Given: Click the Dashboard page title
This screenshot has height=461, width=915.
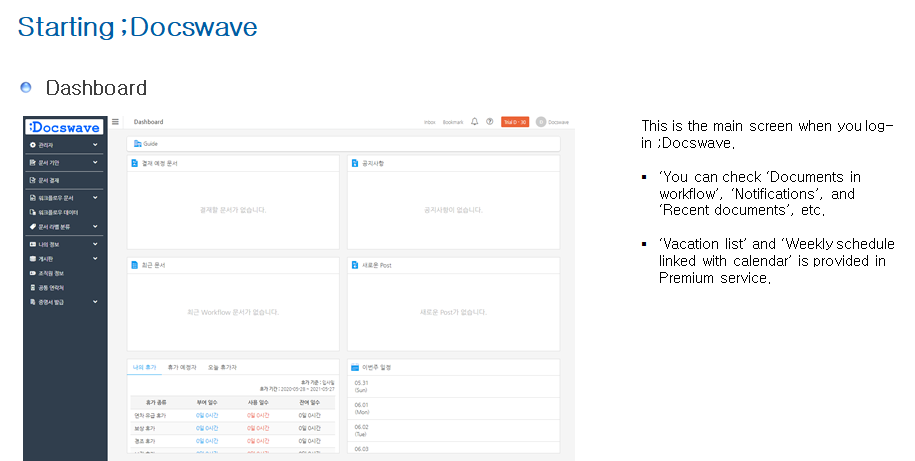Looking at the screenshot, I should pyautogui.click(x=149, y=122).
